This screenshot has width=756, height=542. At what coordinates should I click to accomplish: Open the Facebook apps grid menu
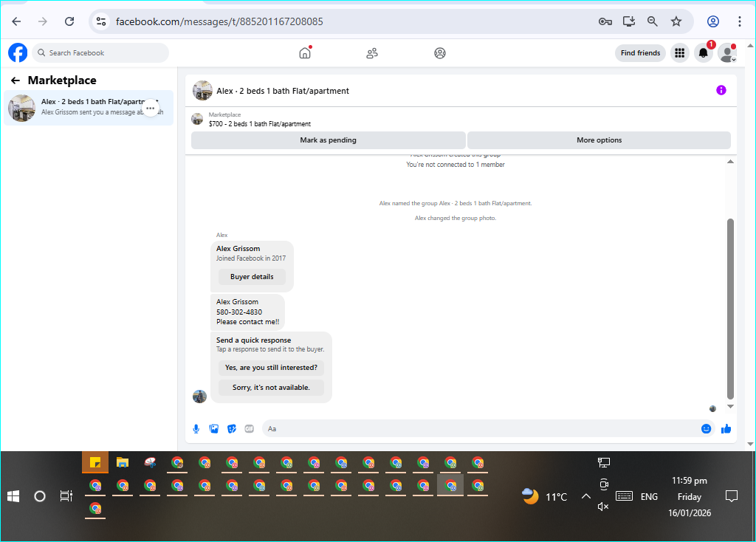679,52
